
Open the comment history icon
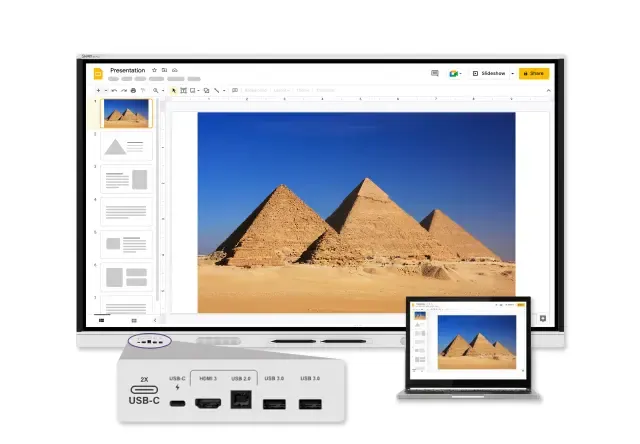[x=435, y=73]
